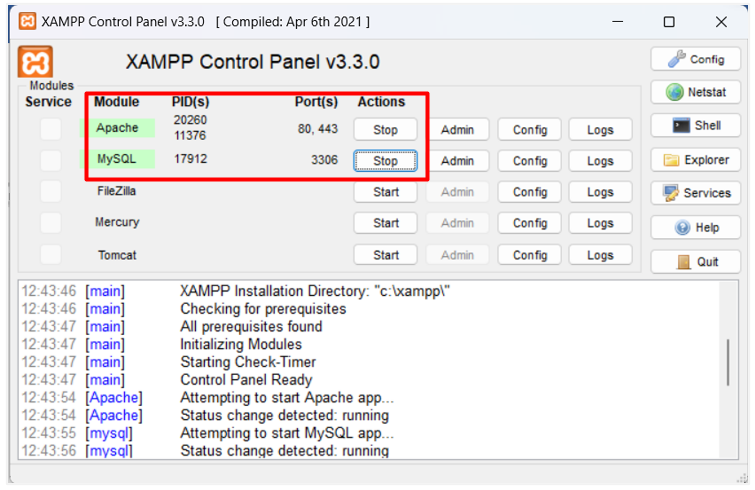Open the Tomcat Config menu
Screen dimensions: 755x490
530,255
